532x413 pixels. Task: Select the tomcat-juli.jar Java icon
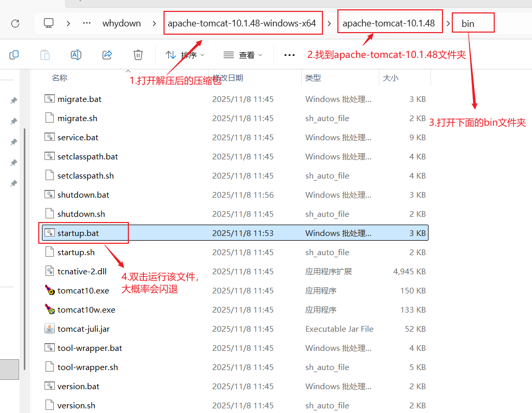tap(50, 328)
